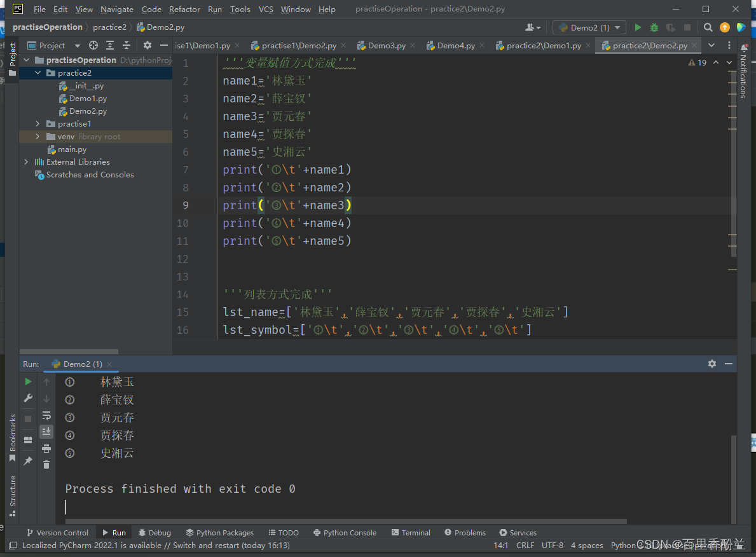Image resolution: width=756 pixels, height=557 pixels.
Task: Click the down arrow in Run panel
Action: [x=46, y=398]
